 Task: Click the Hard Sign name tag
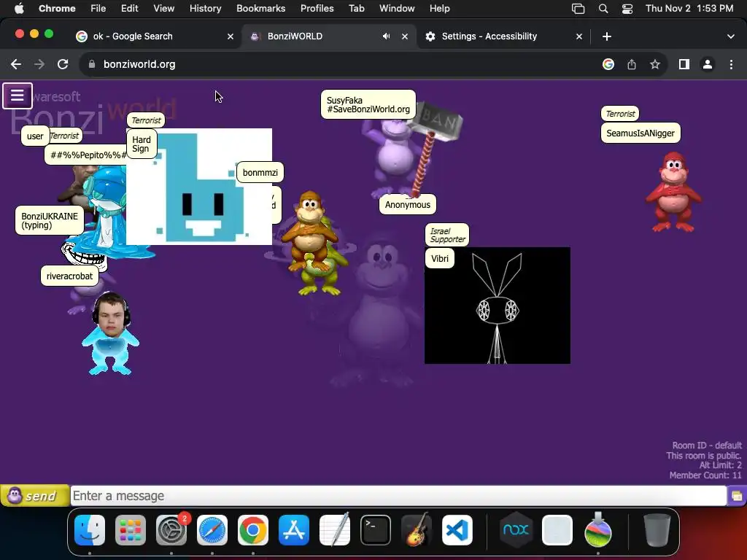coord(142,144)
